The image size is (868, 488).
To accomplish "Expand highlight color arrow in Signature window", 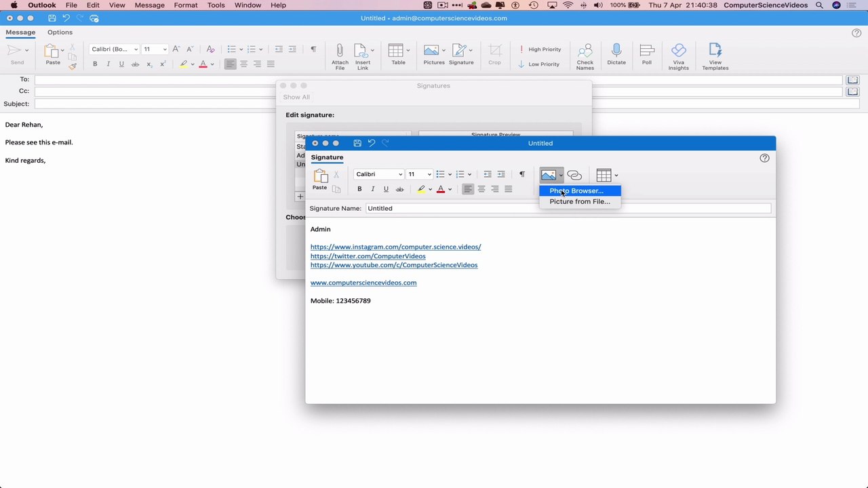I will 430,190.
